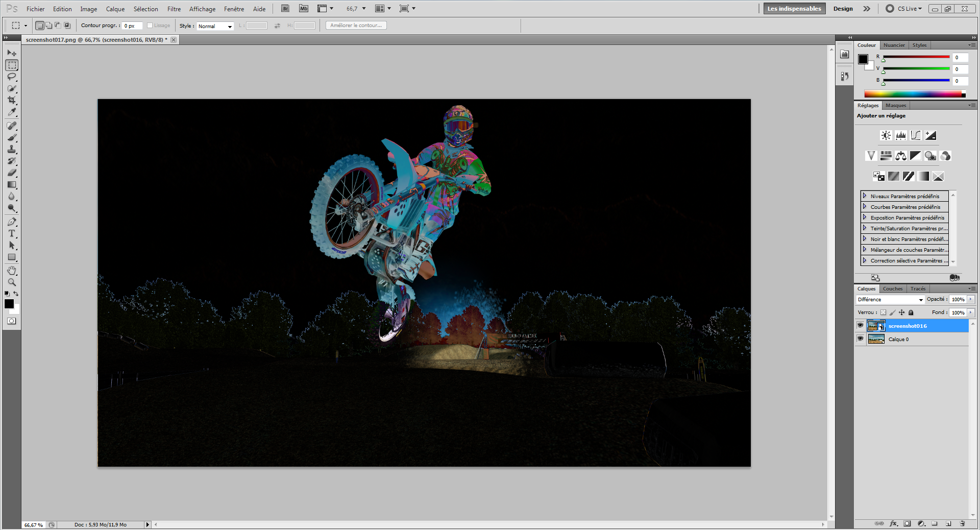Select the Eyedropper tool
The height and width of the screenshot is (530, 980).
pos(12,112)
